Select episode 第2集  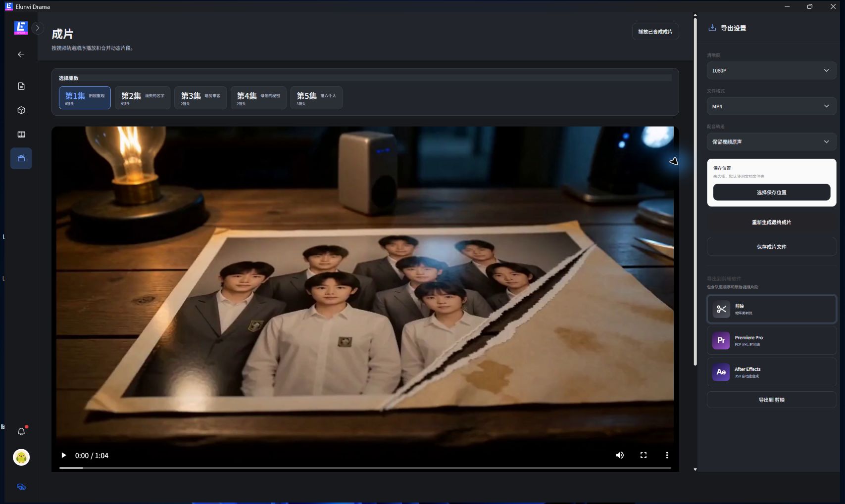tap(143, 97)
